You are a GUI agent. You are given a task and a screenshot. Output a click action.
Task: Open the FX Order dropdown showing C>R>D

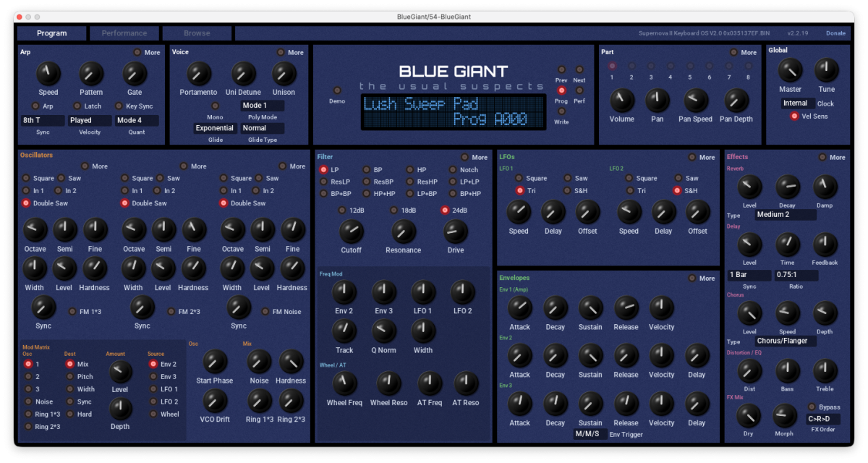(823, 419)
